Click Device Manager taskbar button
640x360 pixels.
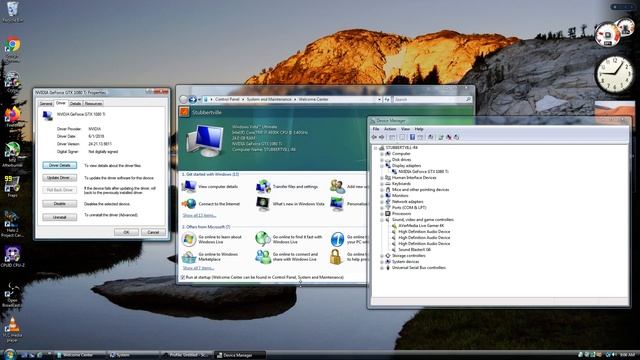240,355
